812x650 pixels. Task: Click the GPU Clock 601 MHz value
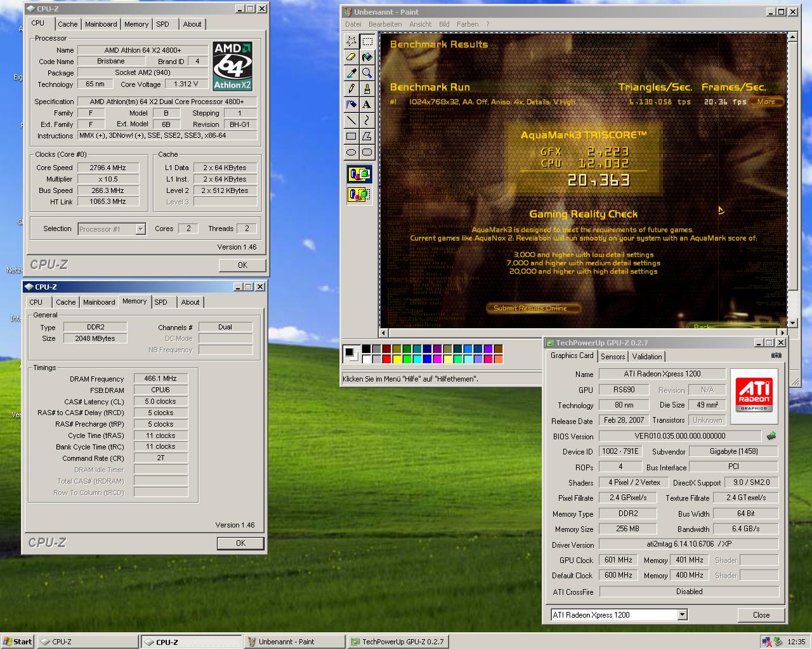point(619,560)
